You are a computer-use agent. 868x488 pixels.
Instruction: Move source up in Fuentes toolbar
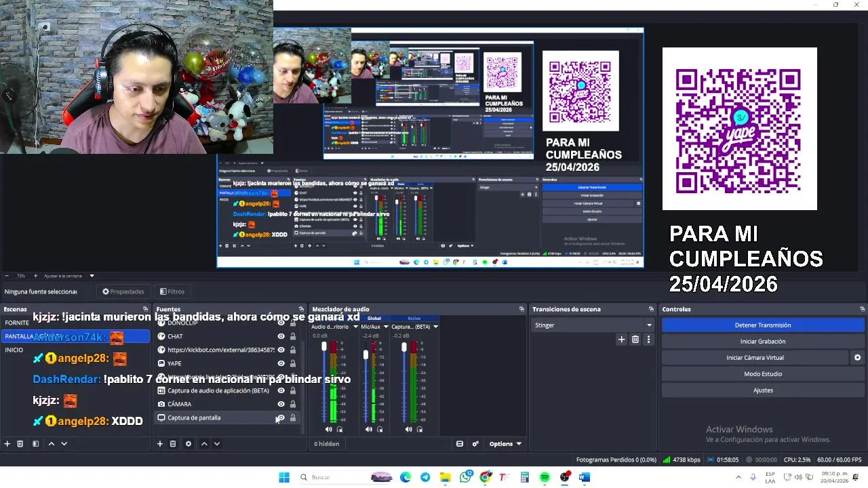204,444
